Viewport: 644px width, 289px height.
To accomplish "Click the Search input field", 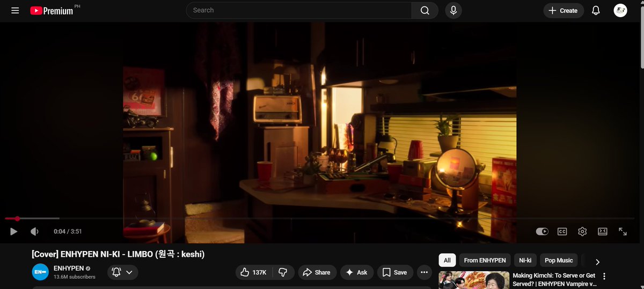I will point(299,10).
